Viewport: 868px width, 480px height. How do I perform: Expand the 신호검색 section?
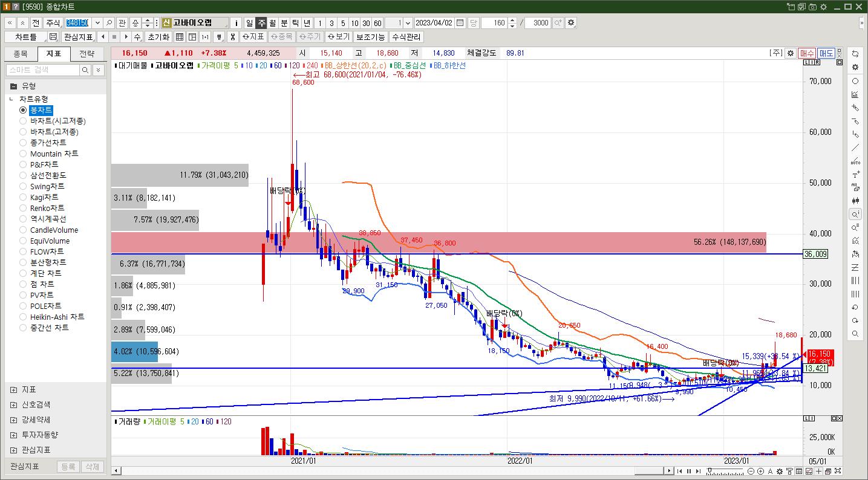(x=13, y=405)
